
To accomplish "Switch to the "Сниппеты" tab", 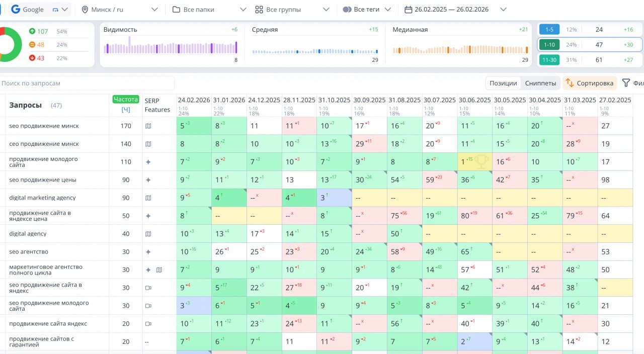I will (540, 83).
